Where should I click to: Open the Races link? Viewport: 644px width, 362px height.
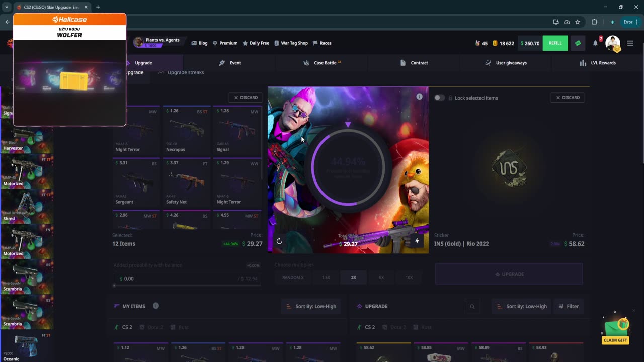[x=322, y=43]
